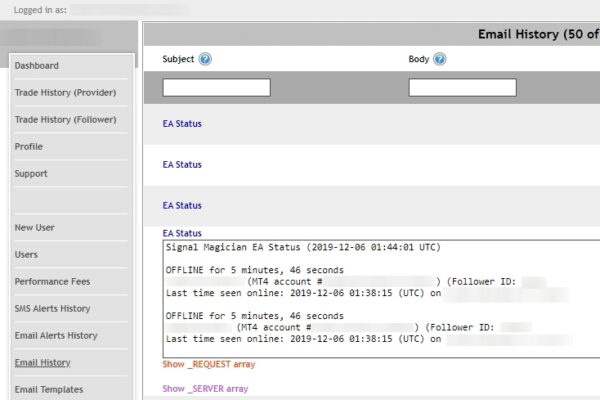Click the help icon next to Body
The height and width of the screenshot is (400, 600).
point(439,59)
